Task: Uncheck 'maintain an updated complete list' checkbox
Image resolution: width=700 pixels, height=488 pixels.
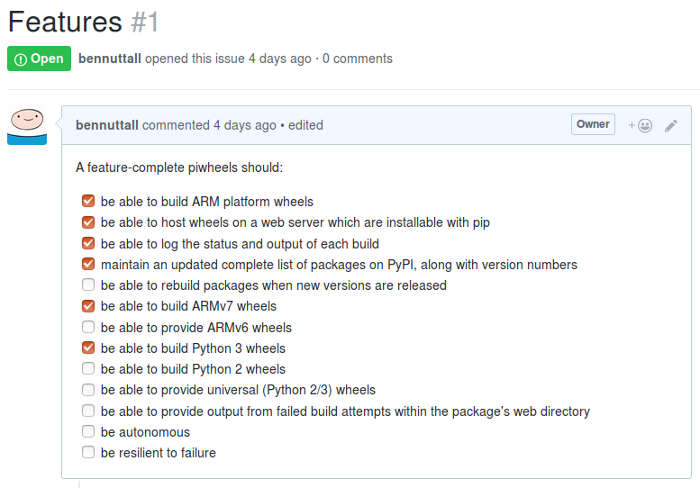Action: tap(88, 264)
